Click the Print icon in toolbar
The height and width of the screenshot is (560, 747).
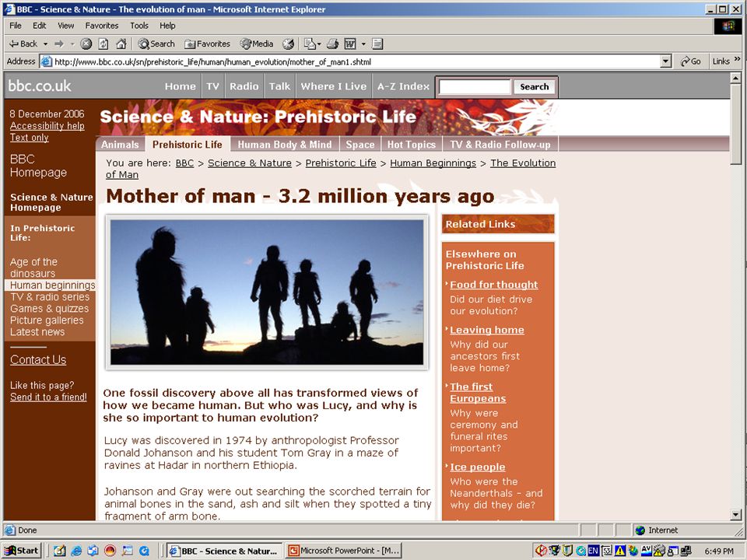point(332,44)
